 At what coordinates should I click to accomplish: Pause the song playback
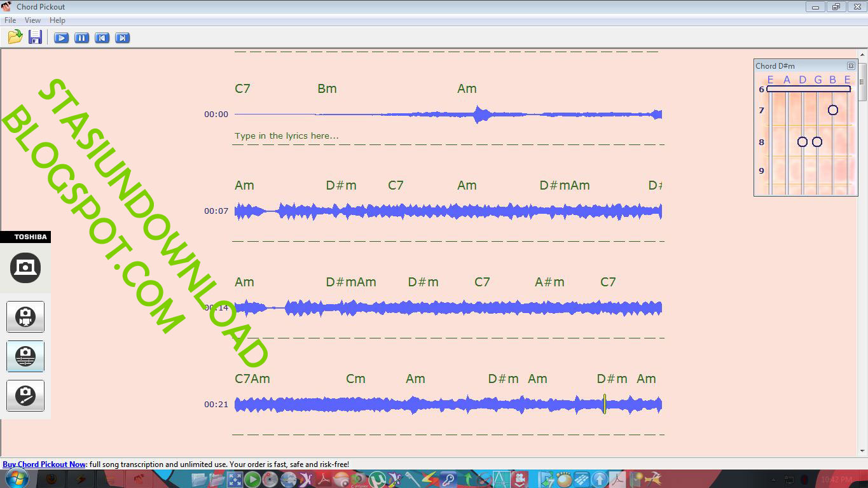coord(81,38)
